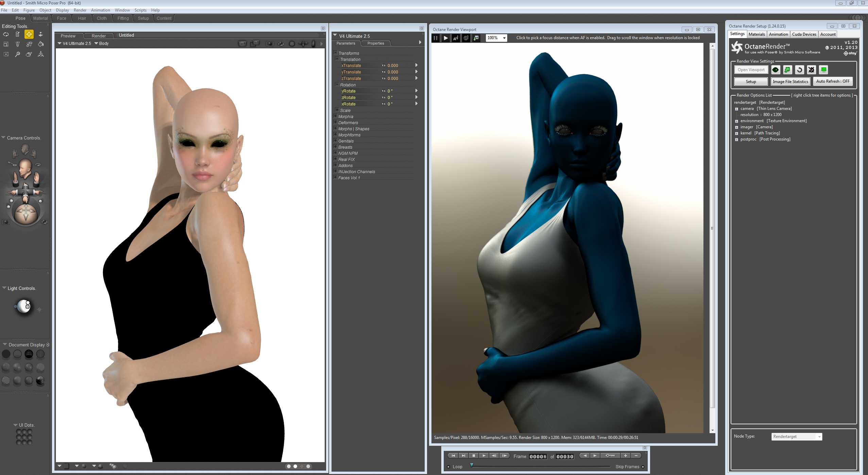Click the current Frame number field
Viewport: 868px width, 475px height.
click(538, 457)
